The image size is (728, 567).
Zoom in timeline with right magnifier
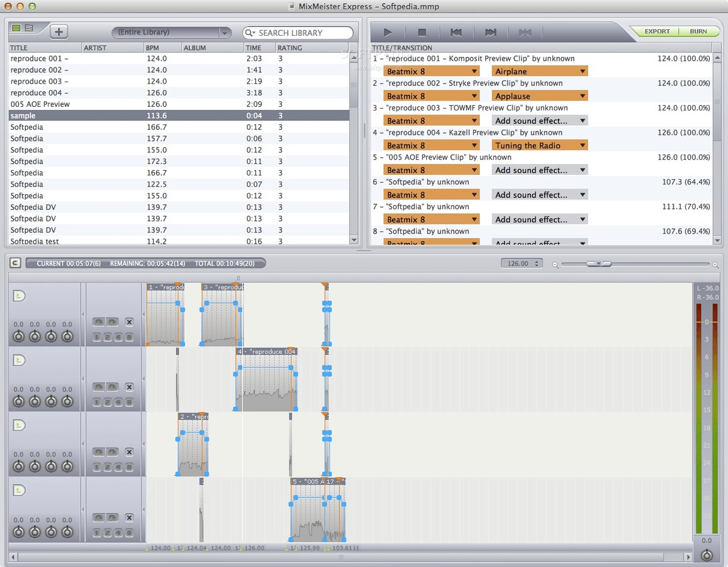[x=715, y=264]
